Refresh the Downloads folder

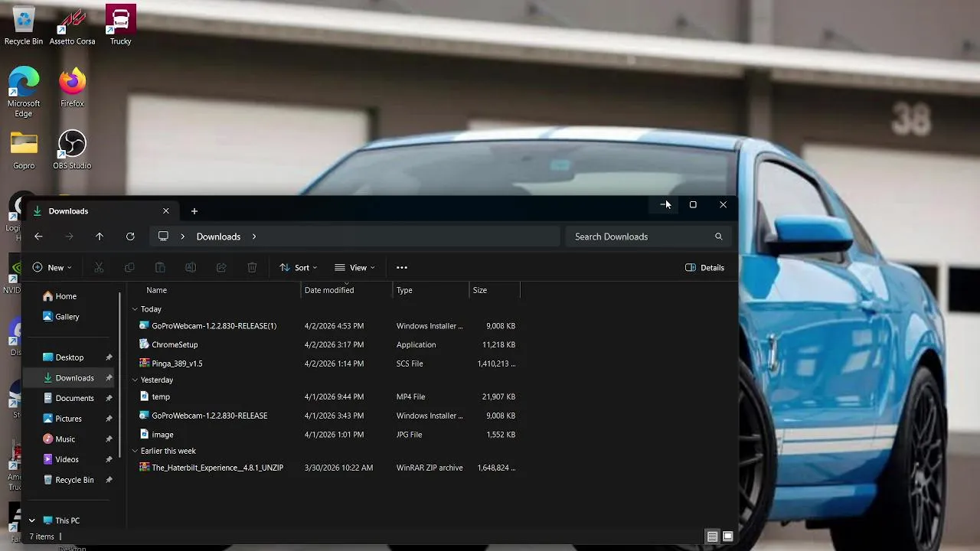(x=130, y=236)
